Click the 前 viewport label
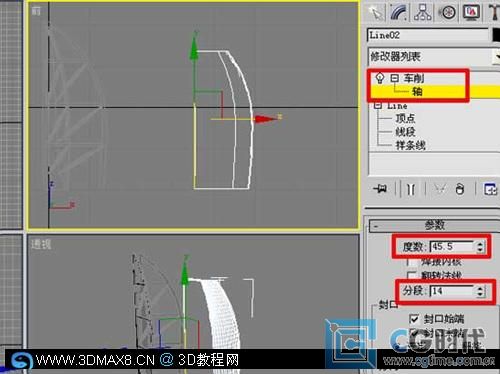Image resolution: width=500 pixels, height=374 pixels. point(36,11)
